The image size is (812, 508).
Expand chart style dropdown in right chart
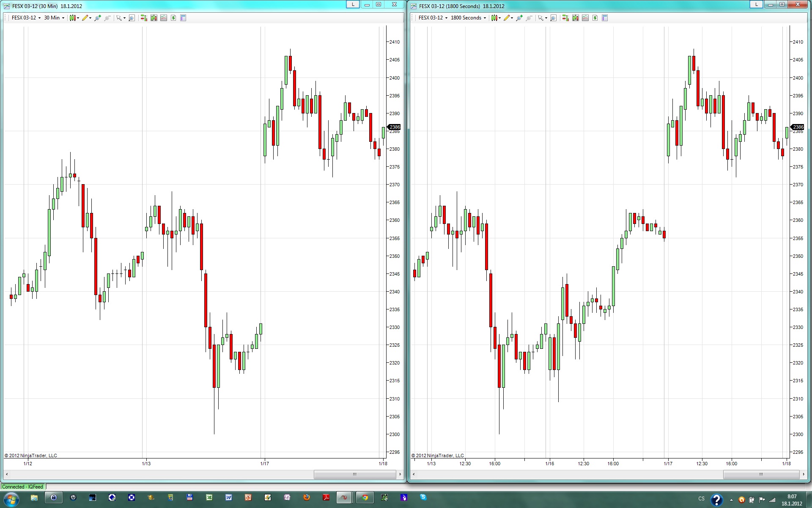point(496,18)
